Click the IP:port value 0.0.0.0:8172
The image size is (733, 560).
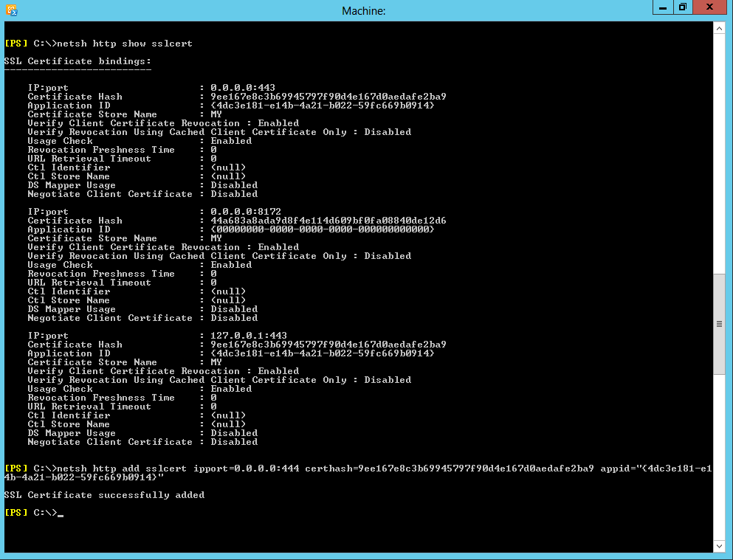click(245, 212)
